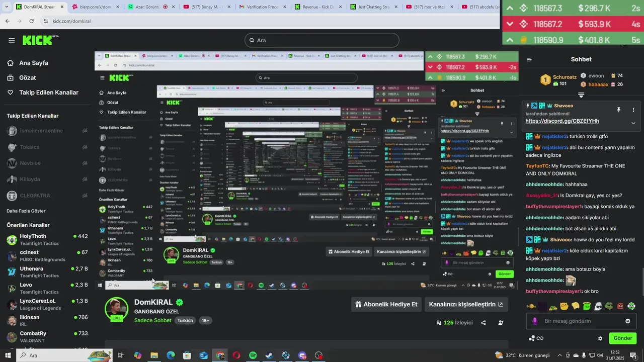Click the green Gönder send button
The height and width of the screenshot is (362, 644).
tap(622, 338)
